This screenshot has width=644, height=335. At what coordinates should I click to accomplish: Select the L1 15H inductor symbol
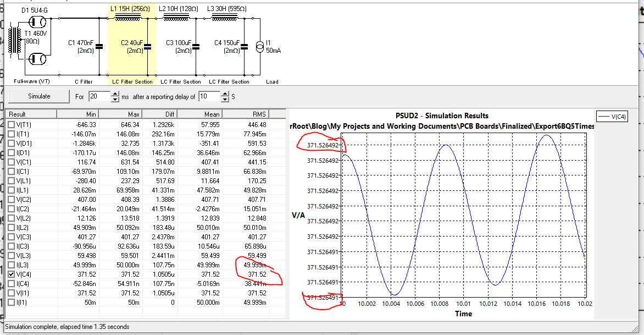click(x=128, y=18)
